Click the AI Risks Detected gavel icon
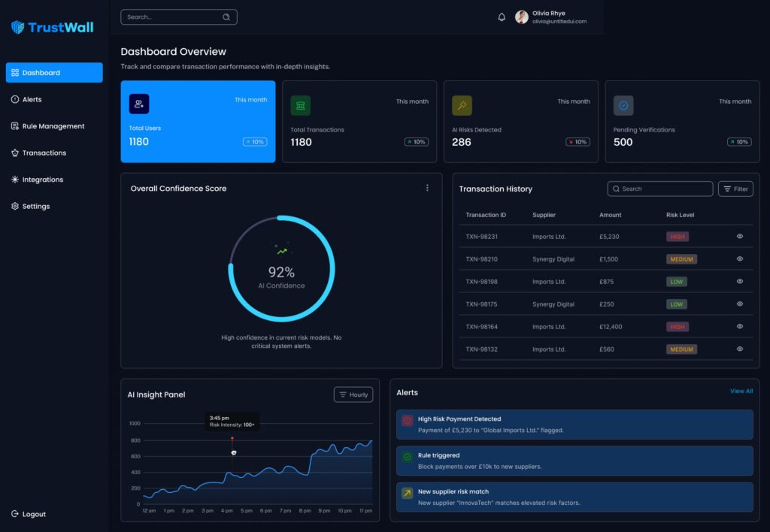 click(462, 105)
